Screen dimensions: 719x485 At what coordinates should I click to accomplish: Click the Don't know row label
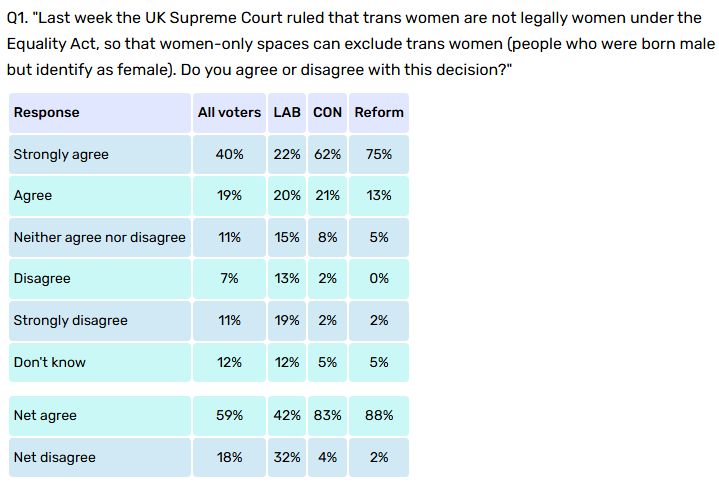50,363
